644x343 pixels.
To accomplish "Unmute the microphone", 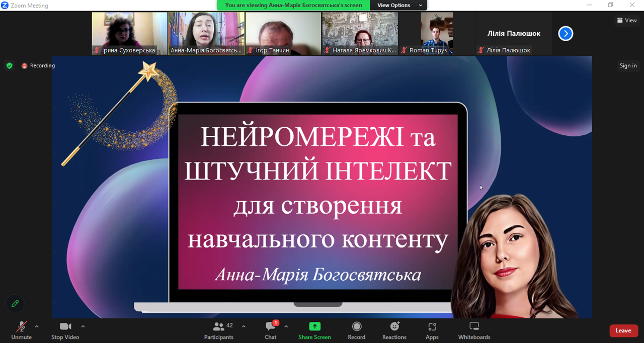I will pyautogui.click(x=21, y=330).
